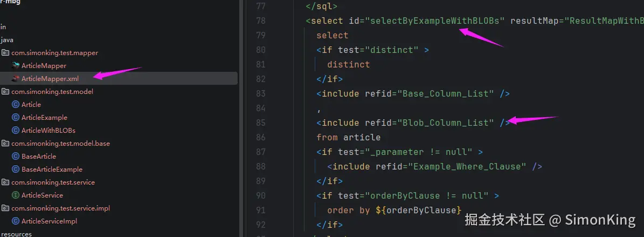Click the class icon beside BaseArticle
Image resolution: width=644 pixels, height=237 pixels.
coord(16,157)
